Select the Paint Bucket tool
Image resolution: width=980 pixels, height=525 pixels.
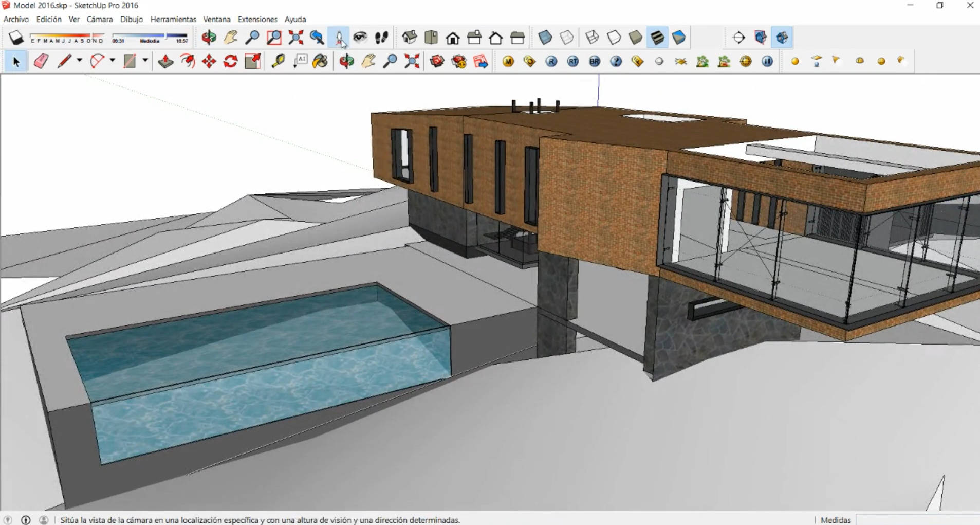[x=320, y=61]
